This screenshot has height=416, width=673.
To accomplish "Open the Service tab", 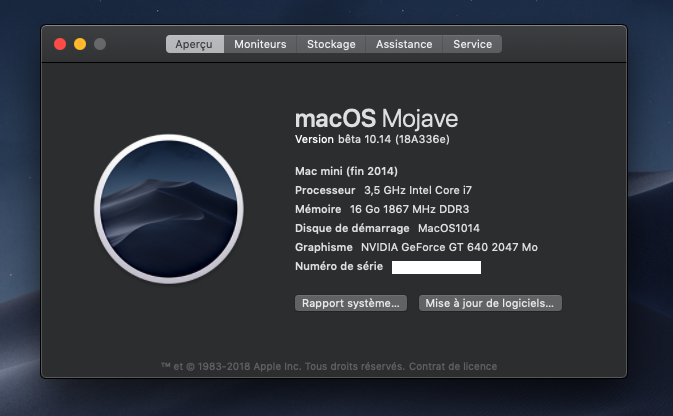I will coord(472,44).
